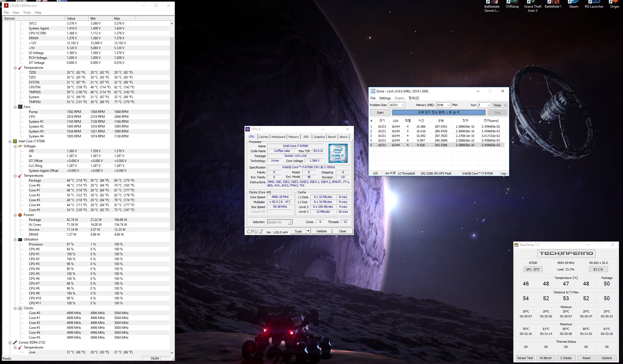Click TechInferno logo in RealTemp
623x364 pixels.
(566, 253)
